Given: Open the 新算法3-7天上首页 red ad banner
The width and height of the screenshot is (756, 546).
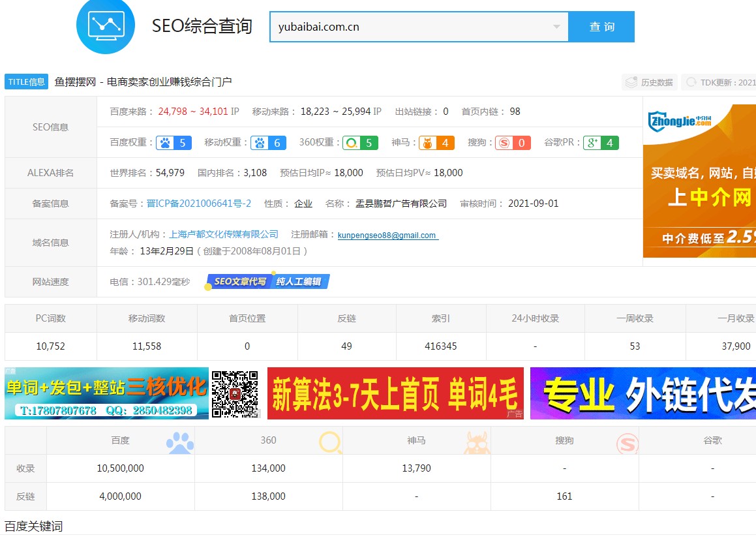Looking at the screenshot, I should pos(395,393).
